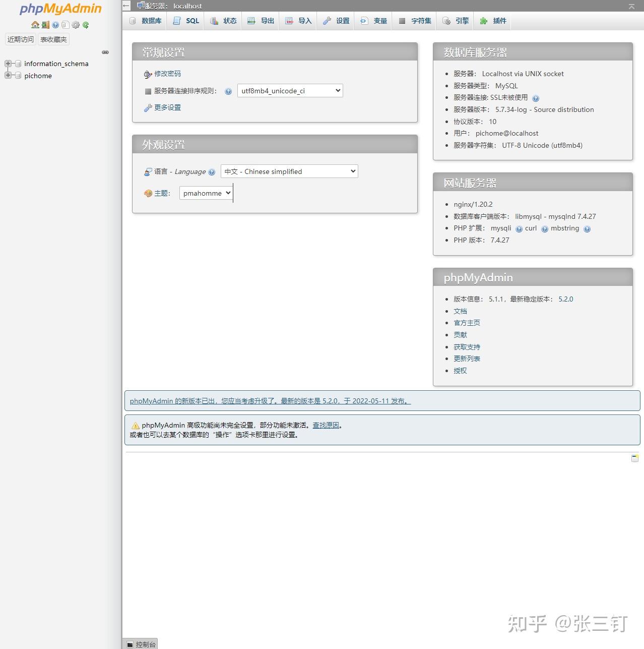Click the 修改密码 change password link
This screenshot has width=644, height=649.
tap(167, 74)
